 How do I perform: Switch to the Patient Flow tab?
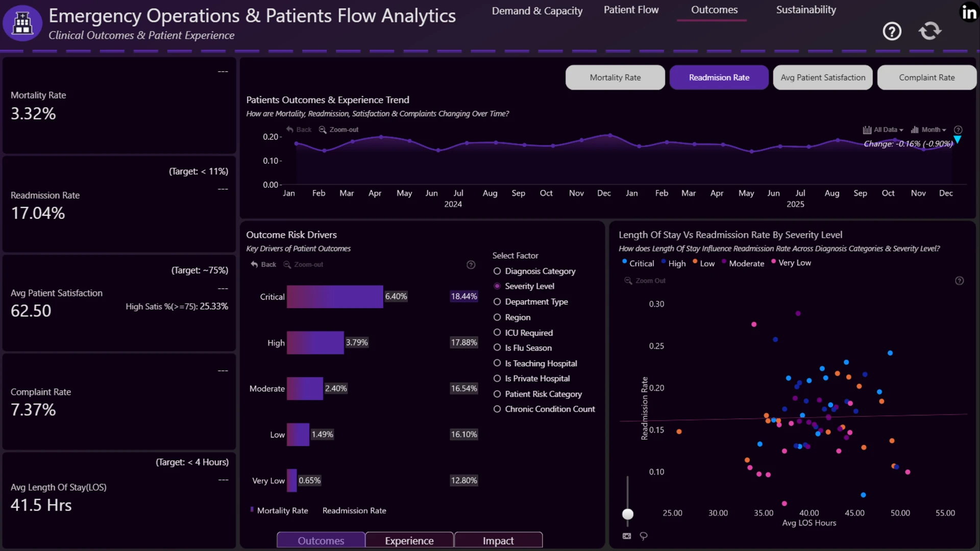(631, 10)
